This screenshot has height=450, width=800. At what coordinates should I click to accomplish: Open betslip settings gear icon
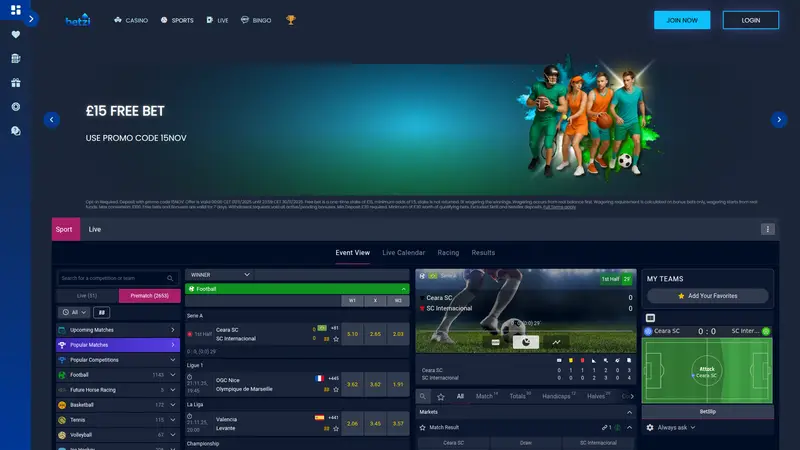point(649,428)
